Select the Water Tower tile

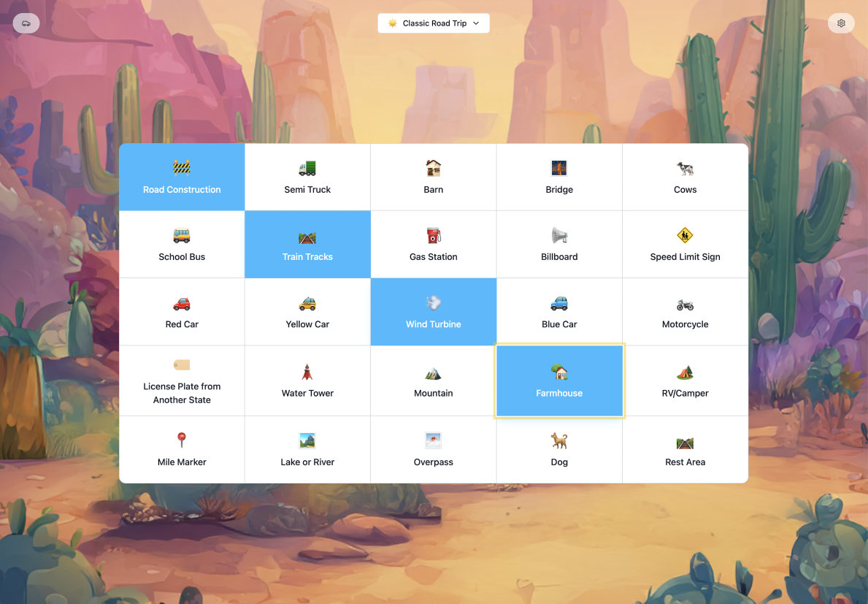[307, 381]
